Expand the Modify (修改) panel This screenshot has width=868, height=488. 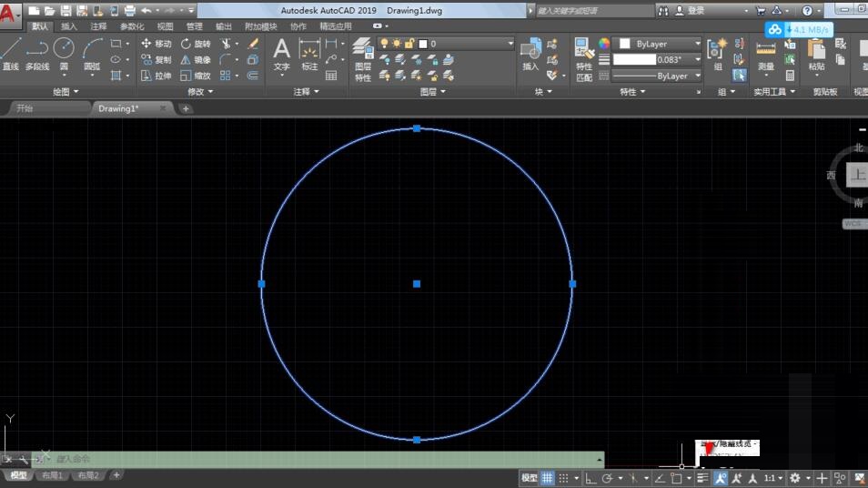200,92
